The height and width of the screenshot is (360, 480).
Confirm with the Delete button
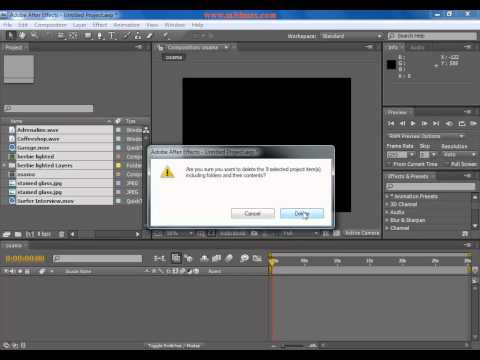pos(302,214)
